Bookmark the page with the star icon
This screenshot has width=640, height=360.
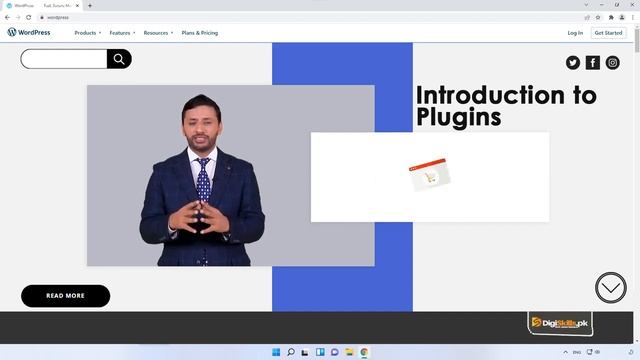coord(598,18)
